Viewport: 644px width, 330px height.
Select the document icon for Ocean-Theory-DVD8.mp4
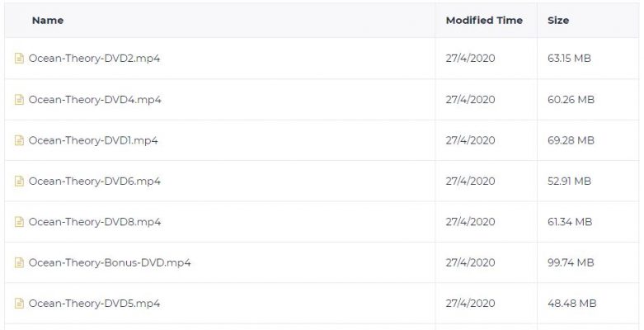tap(19, 222)
